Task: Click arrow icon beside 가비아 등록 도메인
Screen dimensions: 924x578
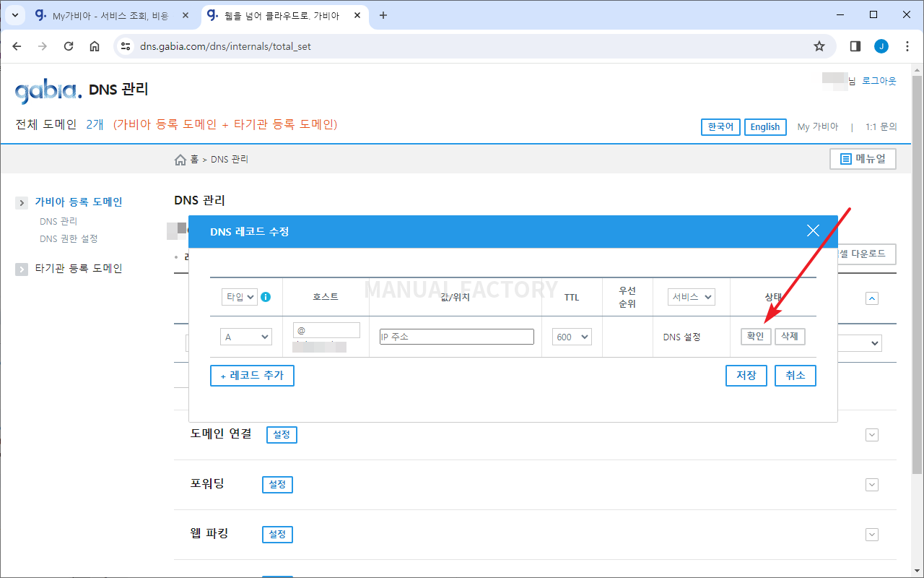Action: (x=22, y=203)
